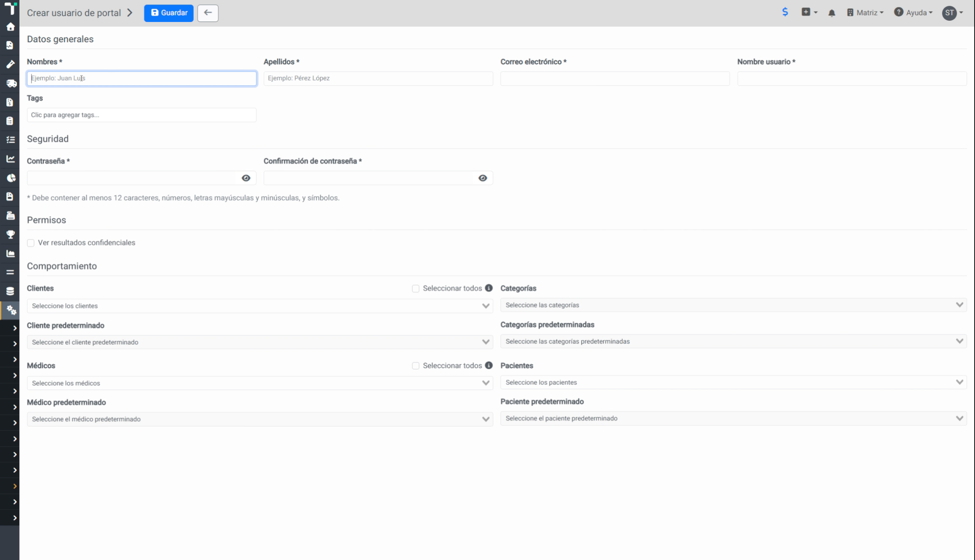This screenshot has height=560, width=975.
Task: Open the checklist tasks icon in sidebar
Action: click(x=10, y=140)
